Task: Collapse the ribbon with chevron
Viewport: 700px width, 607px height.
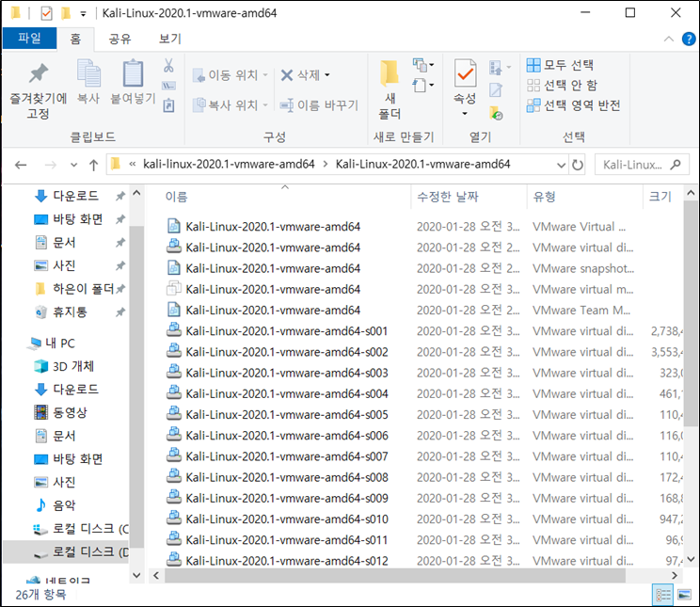Action: coord(668,39)
